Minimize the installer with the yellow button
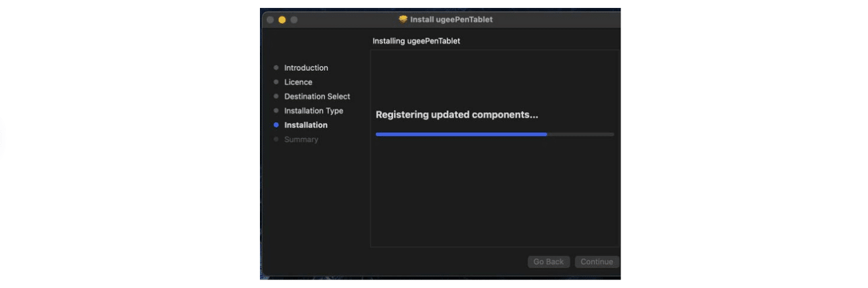 pyautogui.click(x=282, y=20)
